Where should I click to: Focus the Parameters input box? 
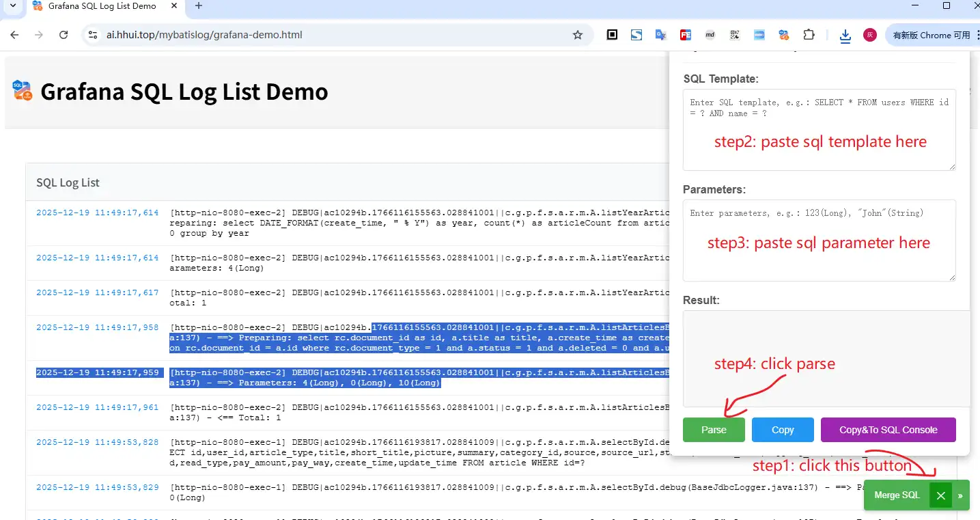pyautogui.click(x=819, y=240)
